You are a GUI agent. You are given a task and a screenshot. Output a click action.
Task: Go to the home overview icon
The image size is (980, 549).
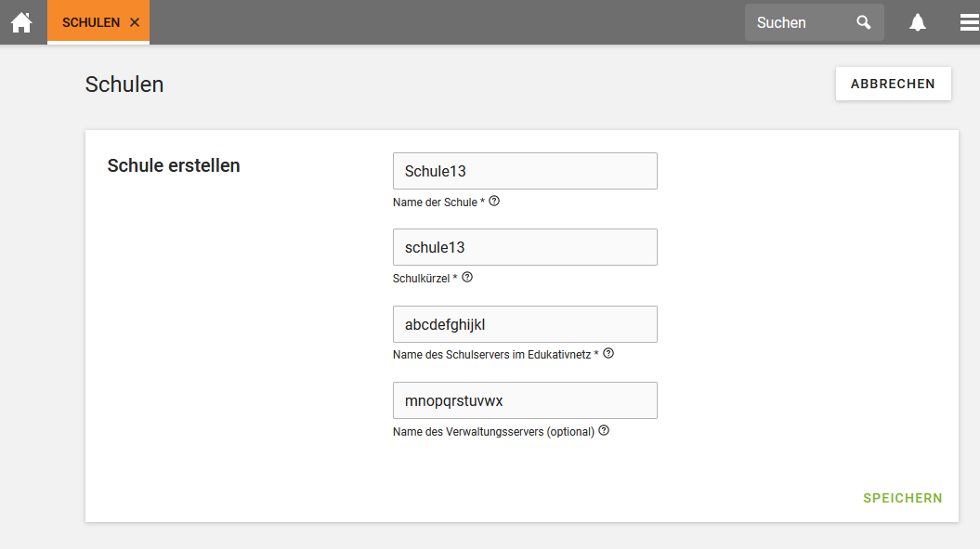21,22
